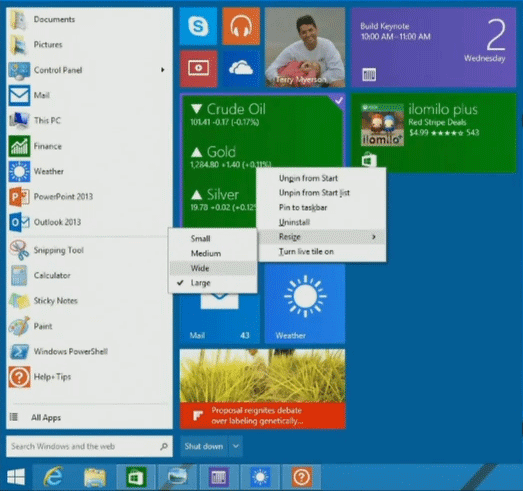Expand the Shut down options arrow
This screenshot has width=523, height=491.
236,446
